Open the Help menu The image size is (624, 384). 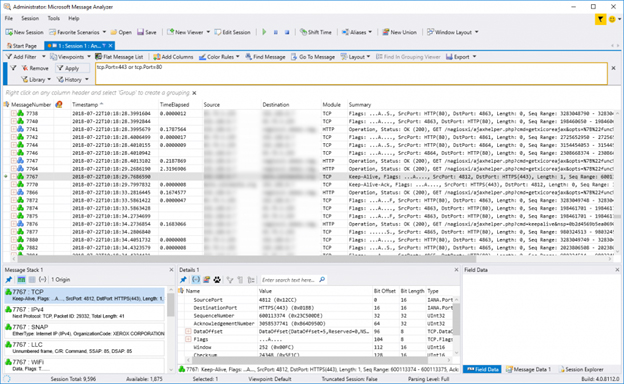pyautogui.click(x=74, y=18)
